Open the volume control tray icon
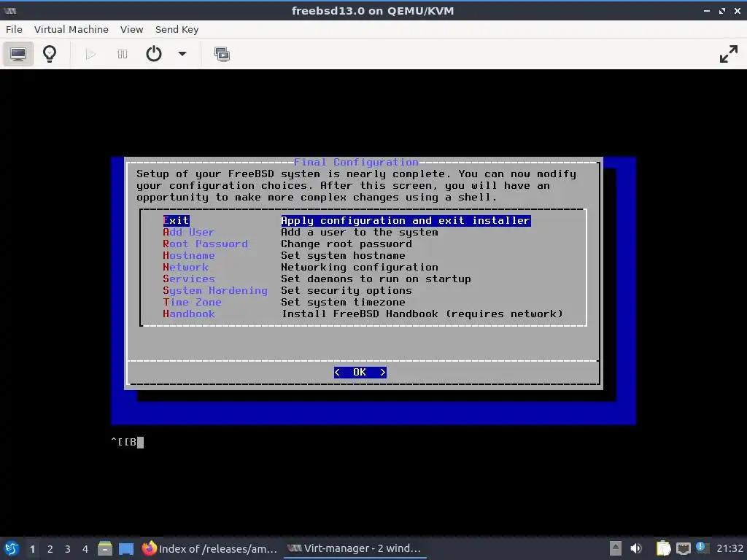 click(636, 548)
